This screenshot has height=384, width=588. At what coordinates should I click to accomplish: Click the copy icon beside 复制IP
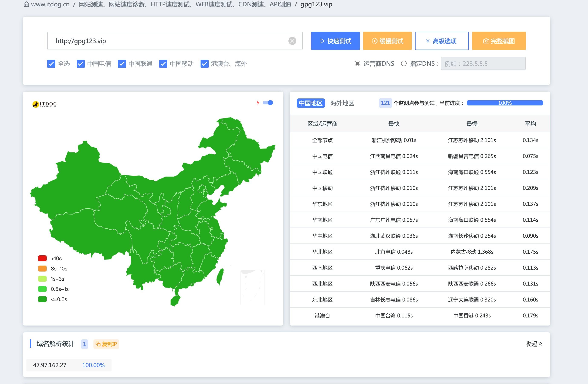[98, 344]
